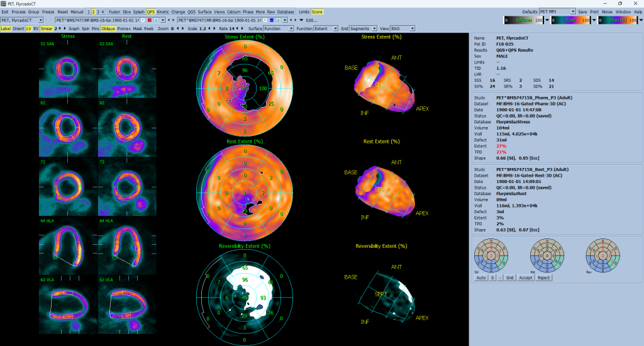Screen dimensions: 644x346
Task: Open the Kinetic page
Action: 163,12
